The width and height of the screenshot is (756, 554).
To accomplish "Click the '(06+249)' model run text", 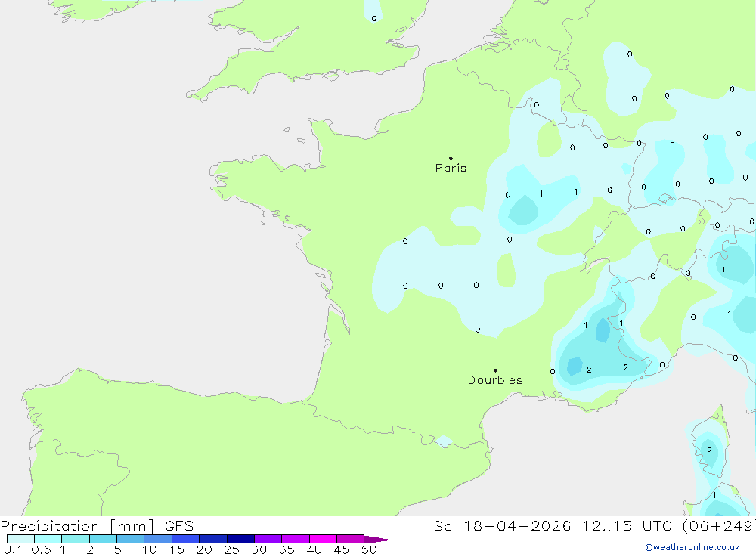I will click(718, 526).
